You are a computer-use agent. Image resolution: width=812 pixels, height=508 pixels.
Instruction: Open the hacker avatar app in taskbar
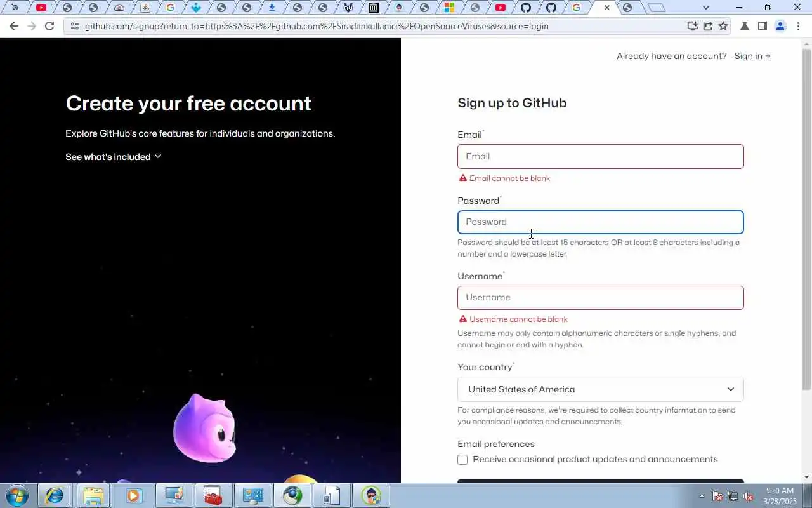[371, 495]
